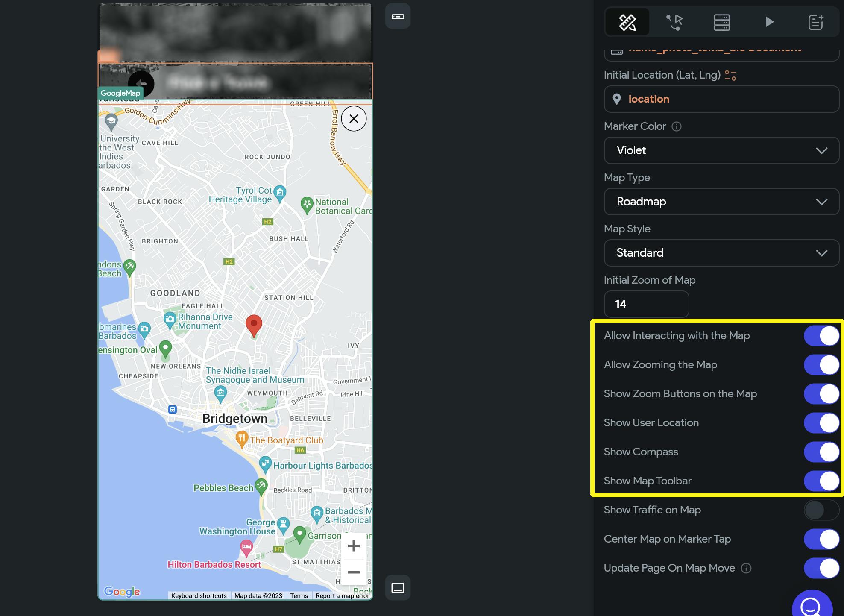844x616 pixels.
Task: Disable Allow Zooming the Map toggle
Action: click(821, 365)
